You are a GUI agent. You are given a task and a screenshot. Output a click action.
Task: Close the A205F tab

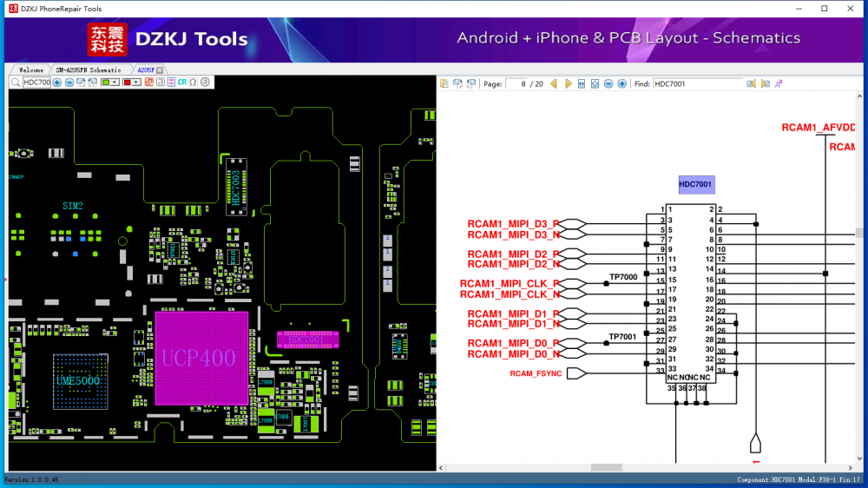click(160, 69)
